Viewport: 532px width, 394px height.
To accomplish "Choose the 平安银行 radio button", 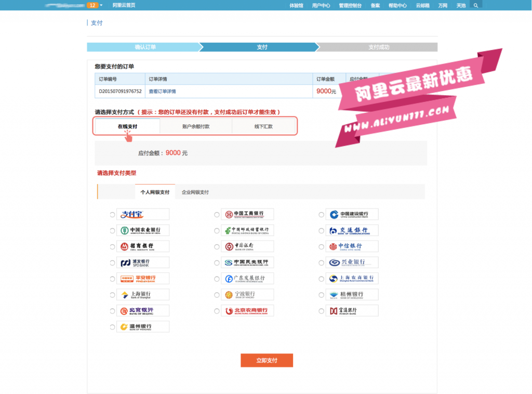I will [x=112, y=279].
